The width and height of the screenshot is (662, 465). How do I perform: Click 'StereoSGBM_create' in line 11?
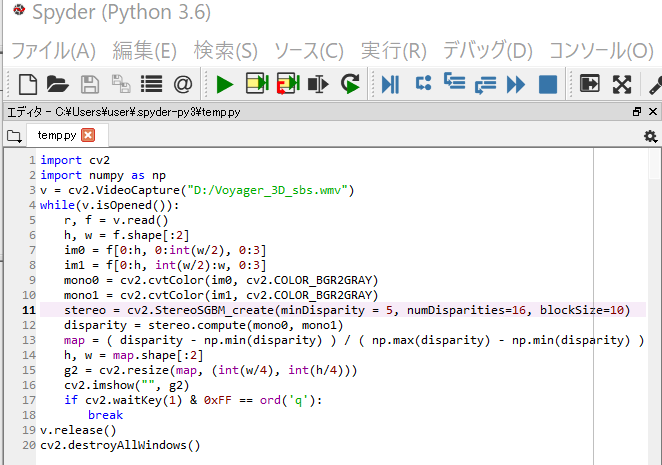coord(214,310)
